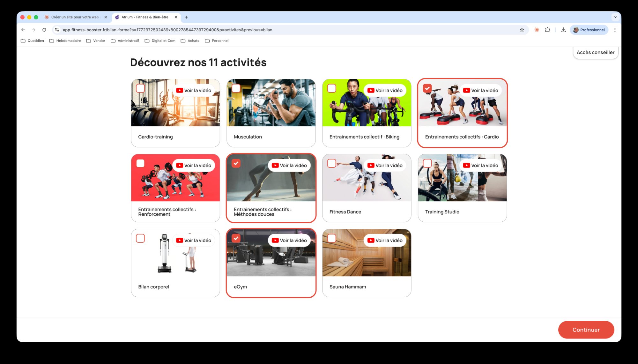The image size is (638, 364).
Task: Check the Musculation activity checkbox
Action: [x=236, y=88]
